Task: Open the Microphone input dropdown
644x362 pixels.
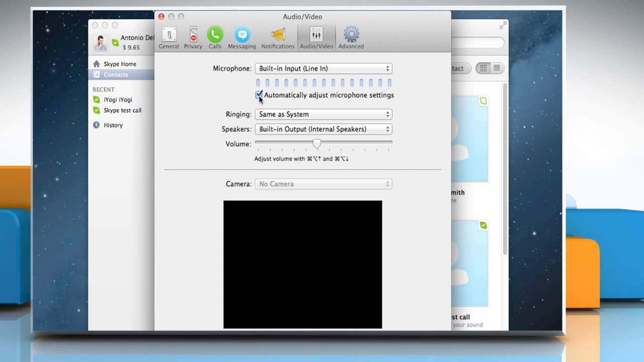Action: click(x=324, y=68)
